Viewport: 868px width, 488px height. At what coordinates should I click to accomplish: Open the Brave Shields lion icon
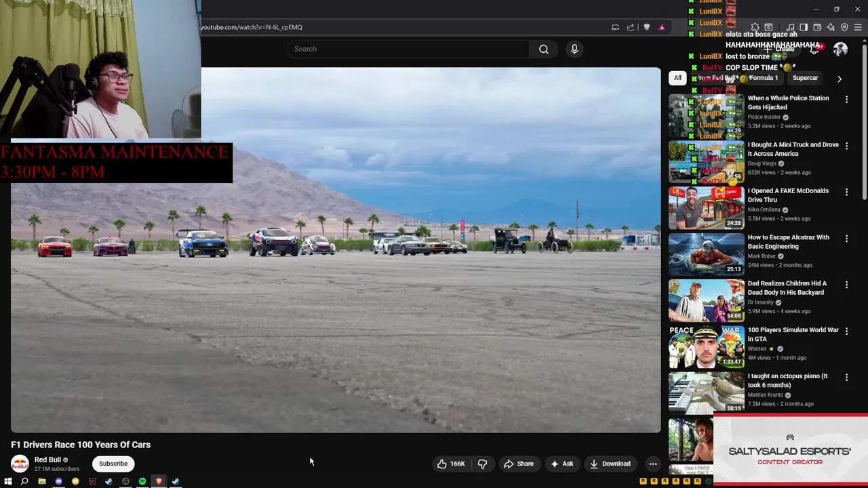click(646, 27)
